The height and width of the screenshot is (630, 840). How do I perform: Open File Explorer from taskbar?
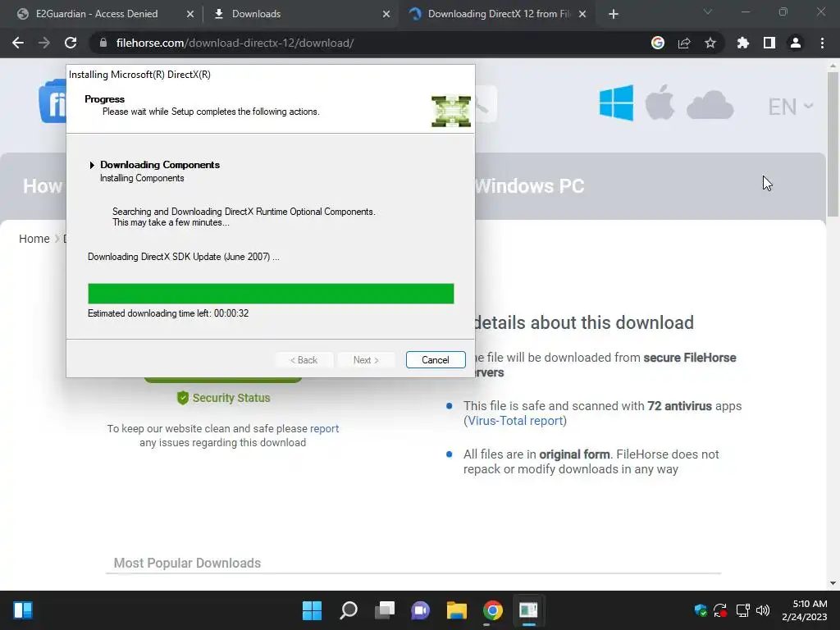[x=456, y=610]
